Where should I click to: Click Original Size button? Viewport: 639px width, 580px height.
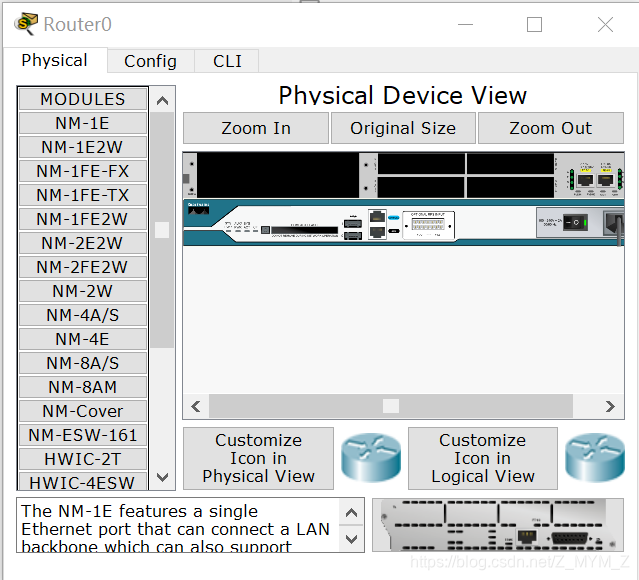(x=403, y=128)
